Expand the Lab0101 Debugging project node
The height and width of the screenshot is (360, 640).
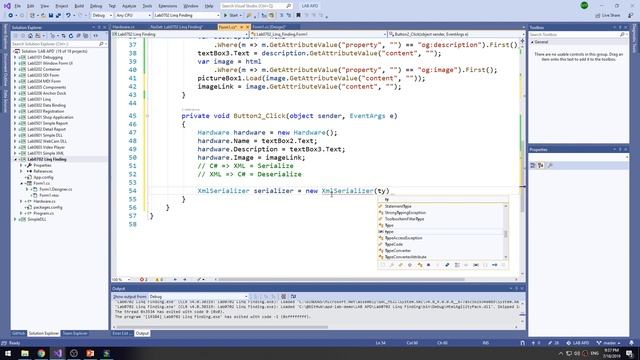[x=16, y=57]
